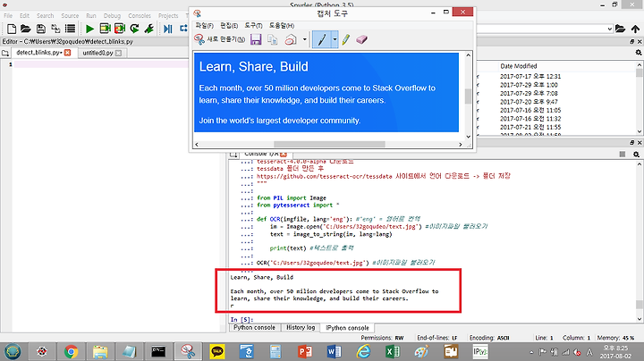
Task: Open the 도움말(H) menu in Snipping Tool
Action: [x=282, y=25]
